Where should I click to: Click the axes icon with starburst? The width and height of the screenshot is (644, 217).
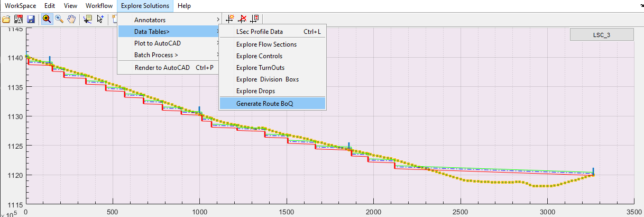point(230,19)
